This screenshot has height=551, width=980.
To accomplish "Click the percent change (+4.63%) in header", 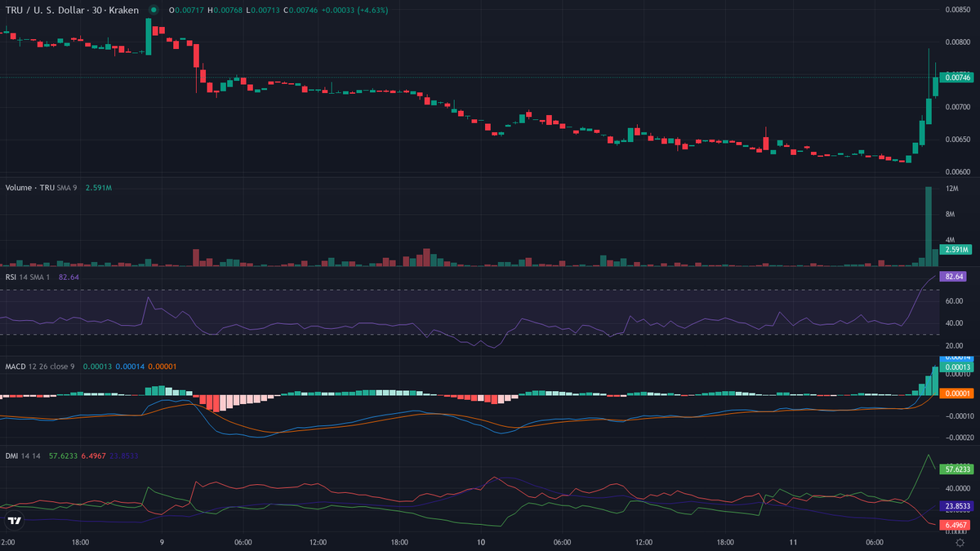I will pyautogui.click(x=367, y=11).
